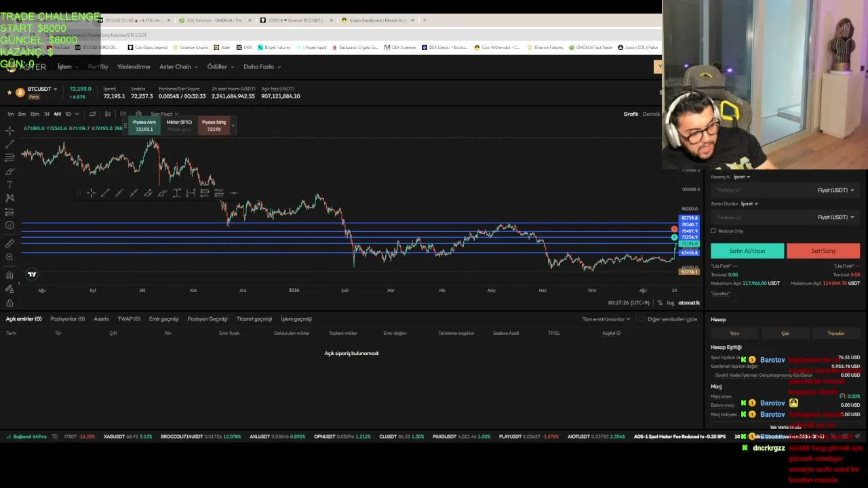Favorite BTCUSDT with the star icon
This screenshot has width=868, height=488.
[9, 91]
